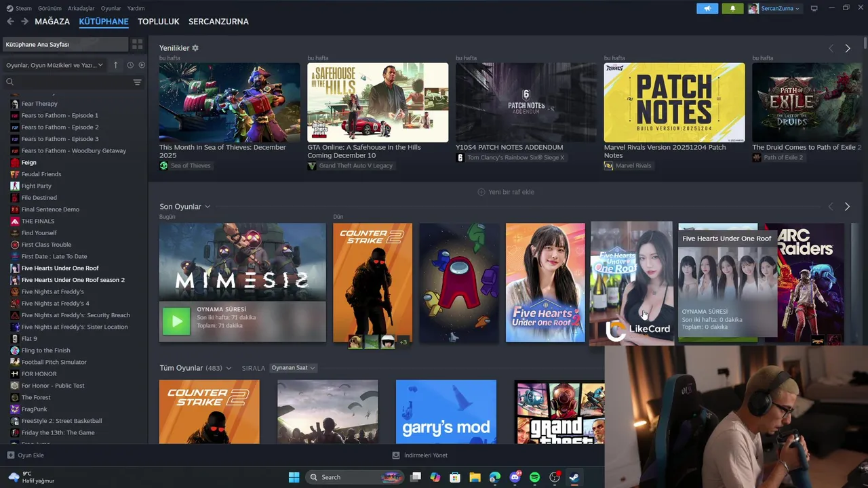Image resolution: width=868 pixels, height=488 pixels.
Task: Open OBS Studio from the taskbar
Action: 555,477
